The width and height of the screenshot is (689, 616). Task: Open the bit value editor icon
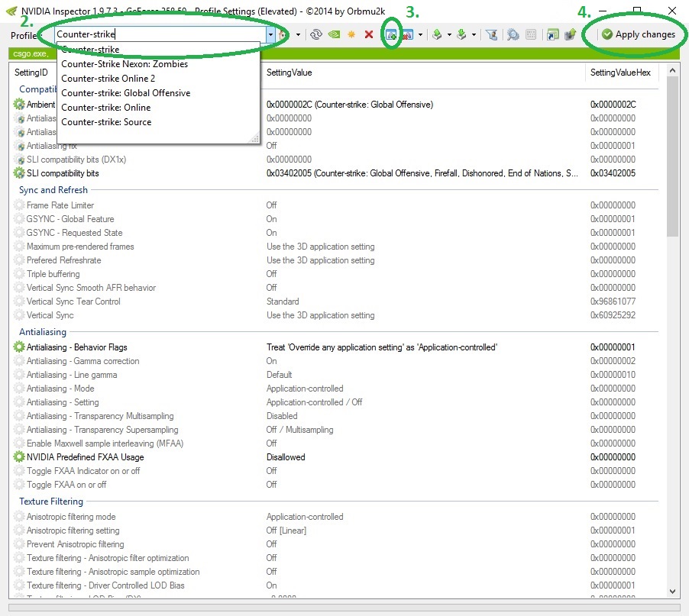click(x=531, y=34)
